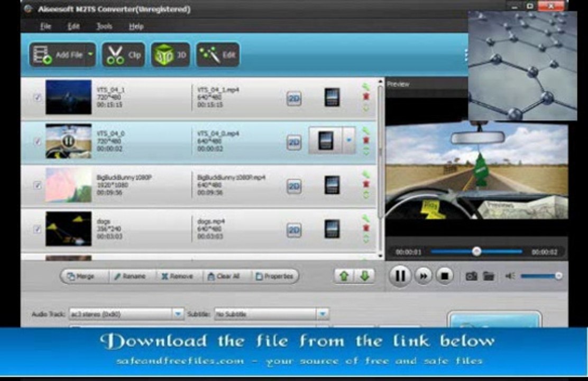The width and height of the screenshot is (588, 381).
Task: Pause the preview playback
Action: point(400,276)
